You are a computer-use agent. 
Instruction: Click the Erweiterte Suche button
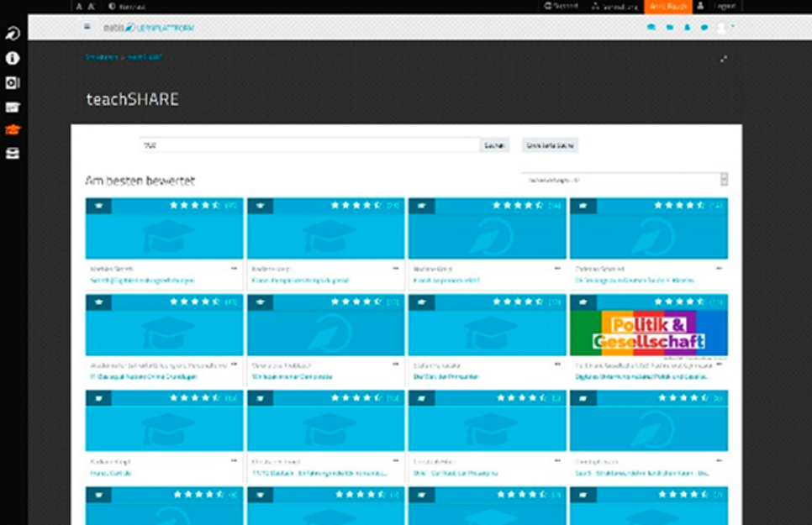tap(550, 145)
